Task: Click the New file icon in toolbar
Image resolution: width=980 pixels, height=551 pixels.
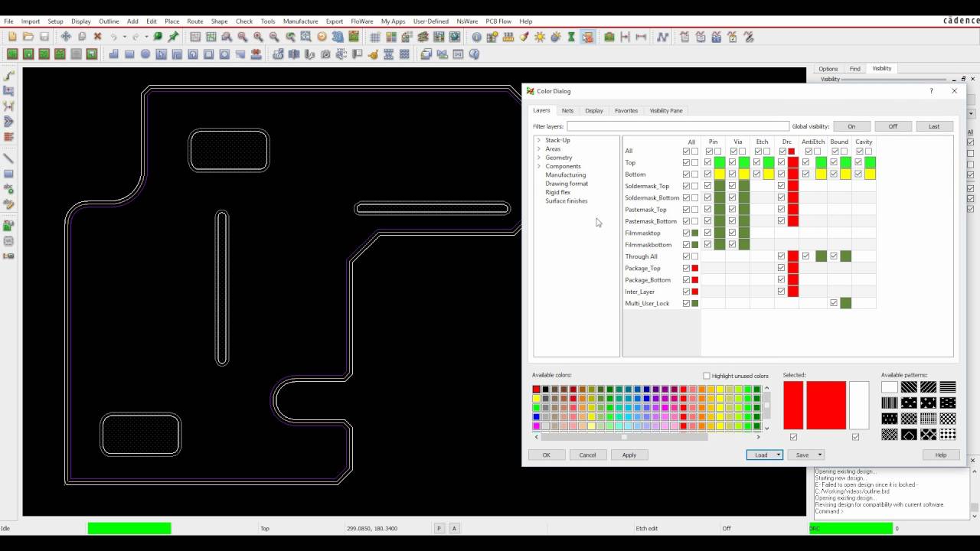Action: pos(12,37)
